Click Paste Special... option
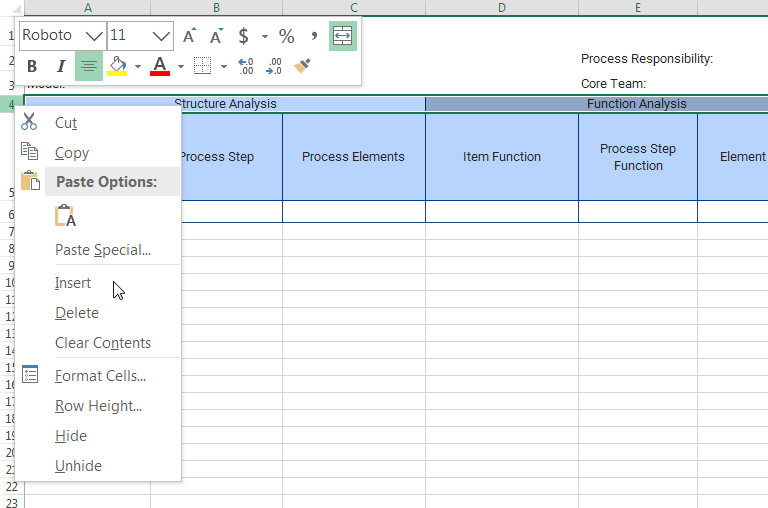768x508 pixels. point(102,250)
